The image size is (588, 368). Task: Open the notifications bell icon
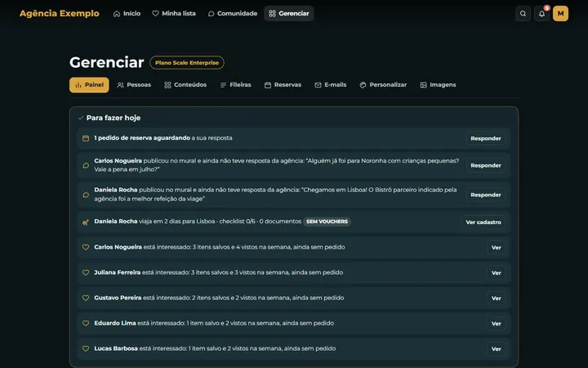(x=541, y=14)
